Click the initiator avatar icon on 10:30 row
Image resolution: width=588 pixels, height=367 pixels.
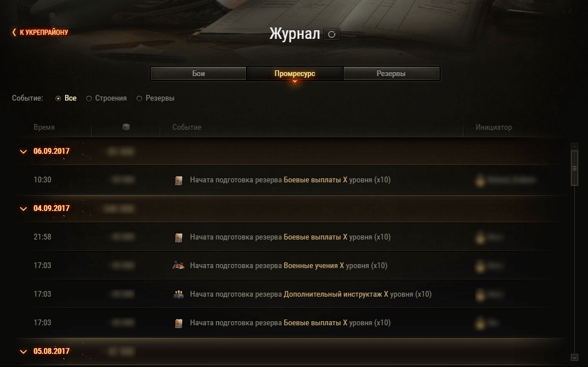480,180
